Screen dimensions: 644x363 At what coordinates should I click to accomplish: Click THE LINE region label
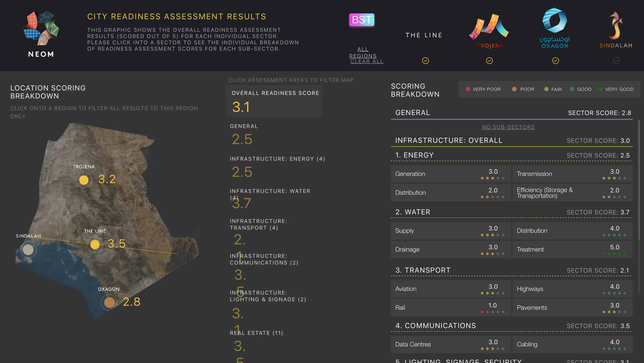423,35
